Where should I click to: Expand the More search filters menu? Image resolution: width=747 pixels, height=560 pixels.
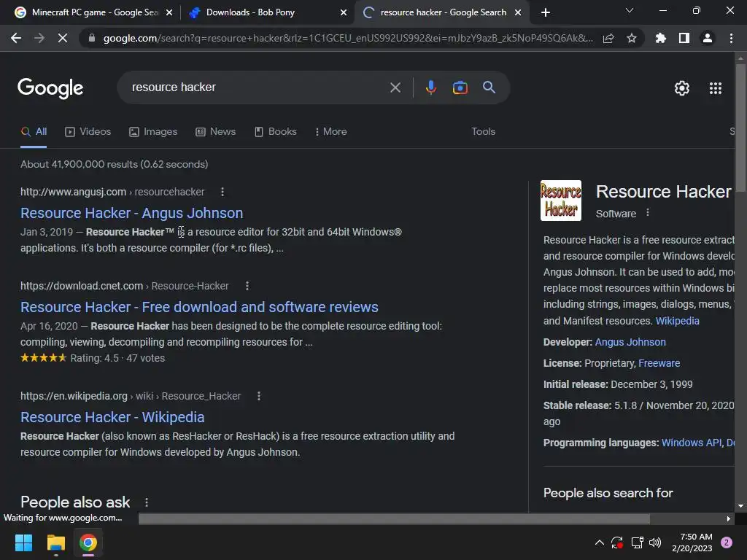pyautogui.click(x=330, y=131)
